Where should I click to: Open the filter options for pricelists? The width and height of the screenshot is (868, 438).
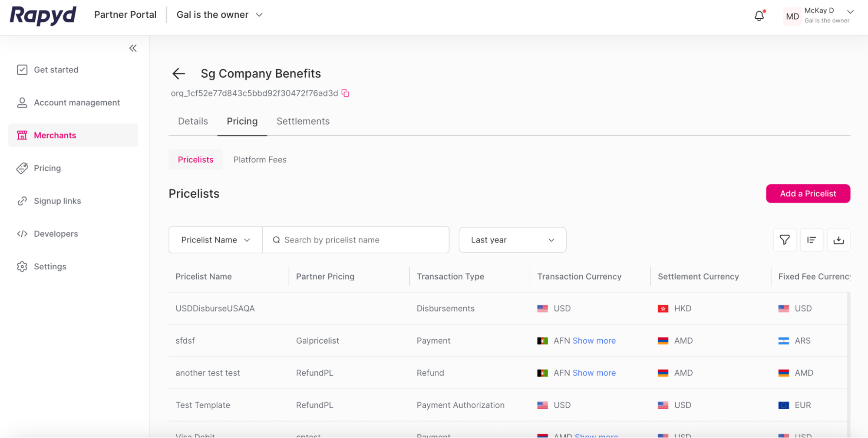point(784,239)
